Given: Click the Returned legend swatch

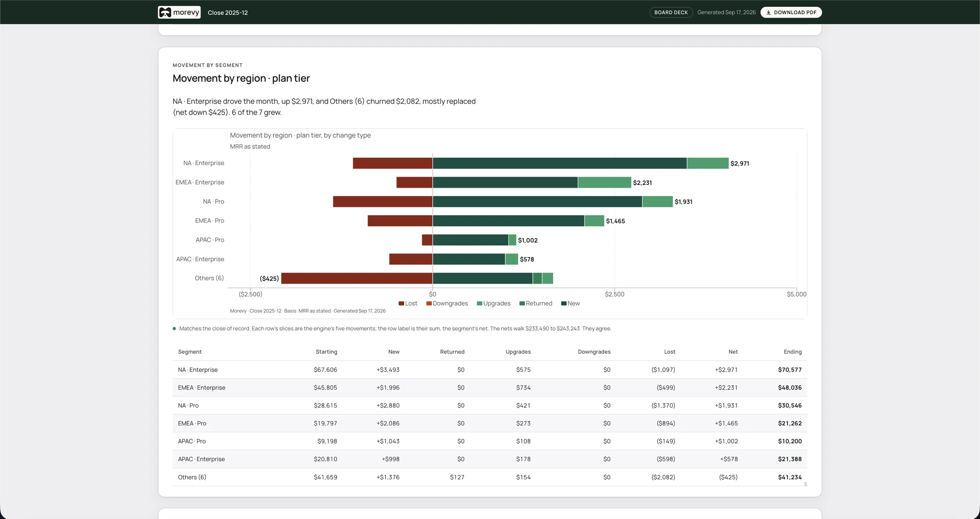Looking at the screenshot, I should coord(522,303).
